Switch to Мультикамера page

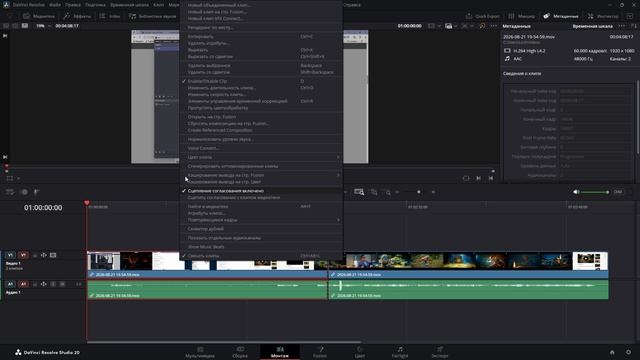coord(200,352)
